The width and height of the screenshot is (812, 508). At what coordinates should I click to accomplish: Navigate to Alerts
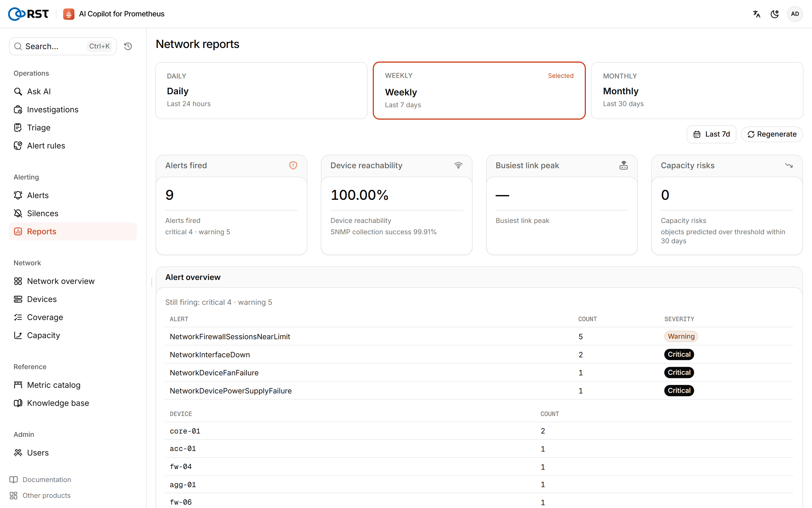[73, 195]
